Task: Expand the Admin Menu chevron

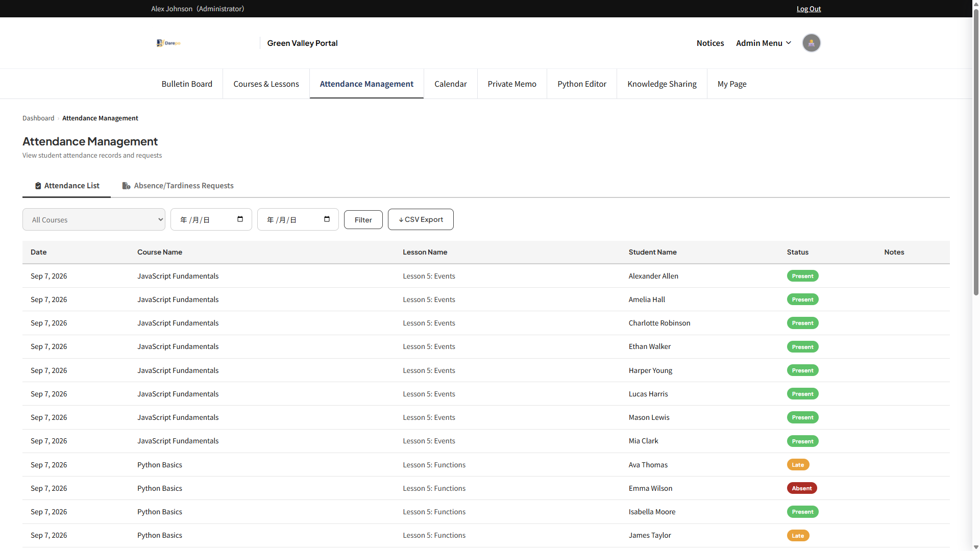Action: click(789, 43)
